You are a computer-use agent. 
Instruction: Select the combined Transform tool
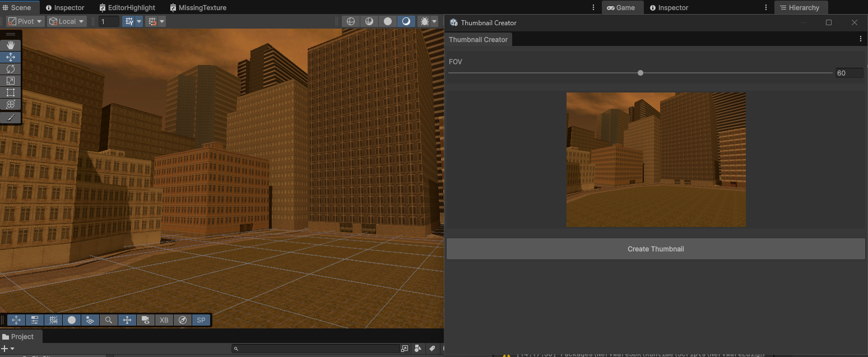11,104
